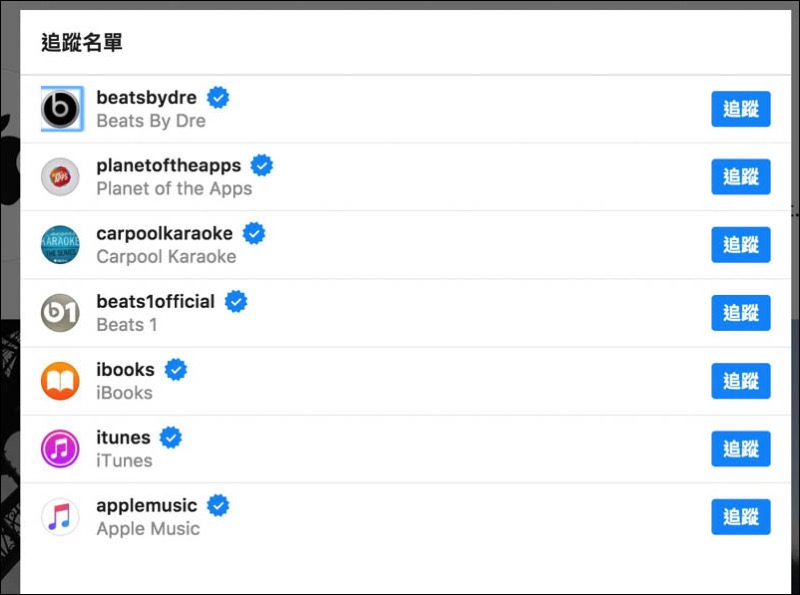800x595 pixels.
Task: Visit the carpoolkaraoke username link
Action: point(165,233)
